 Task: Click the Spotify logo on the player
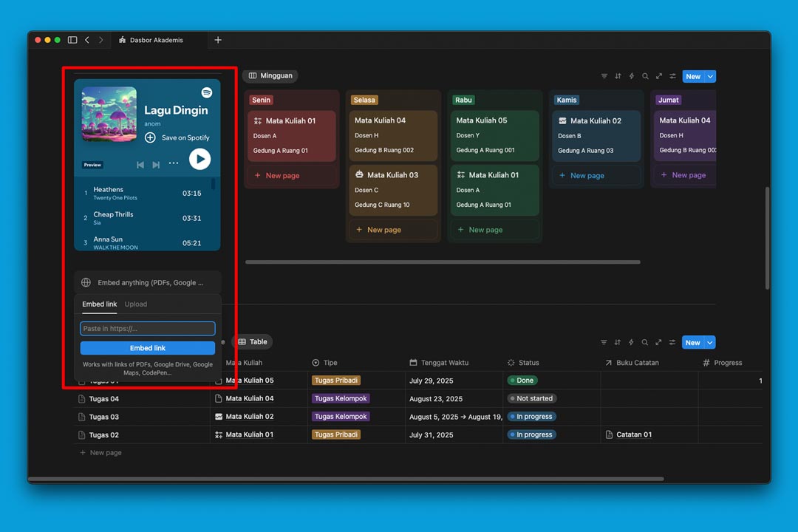[207, 92]
